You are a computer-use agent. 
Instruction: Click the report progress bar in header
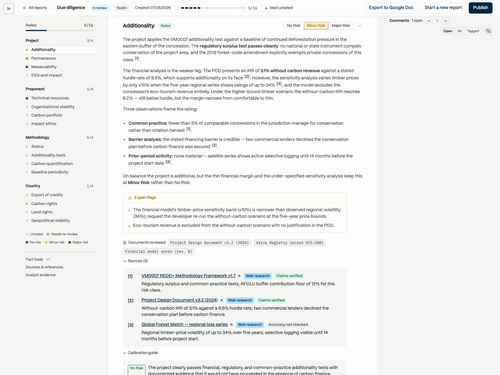tap(213, 8)
